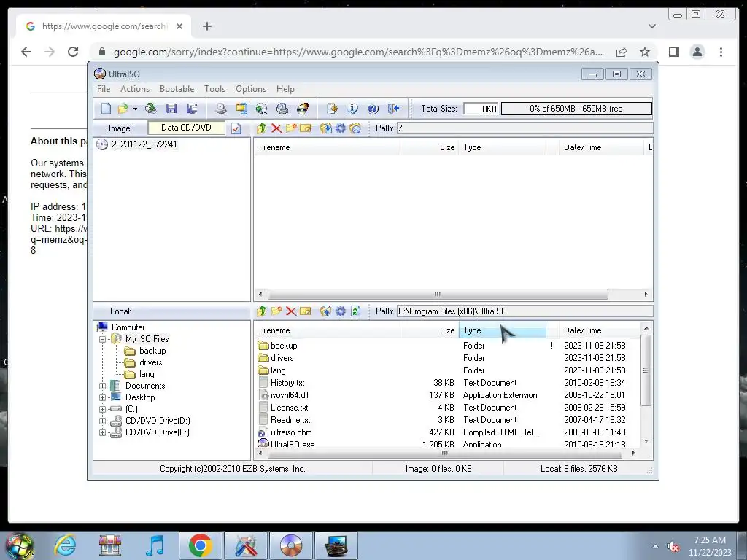Click the blue gear icon in Local toolbar
747x560 pixels.
341,311
